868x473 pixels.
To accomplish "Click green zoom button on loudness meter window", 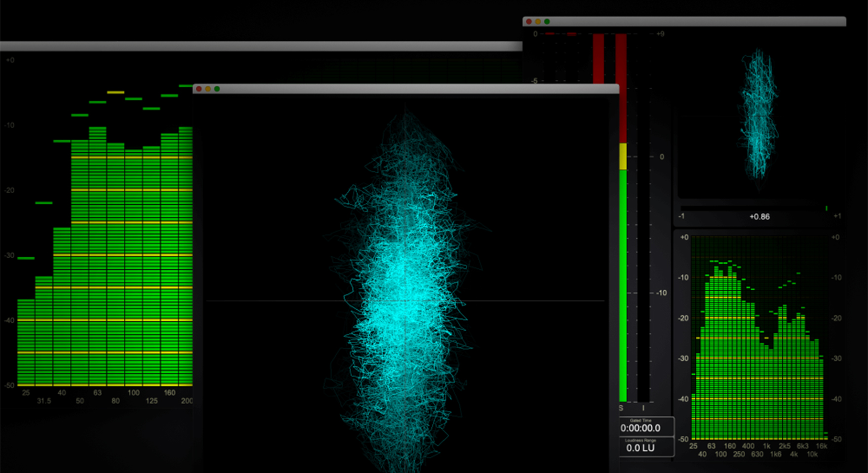I will [x=547, y=22].
